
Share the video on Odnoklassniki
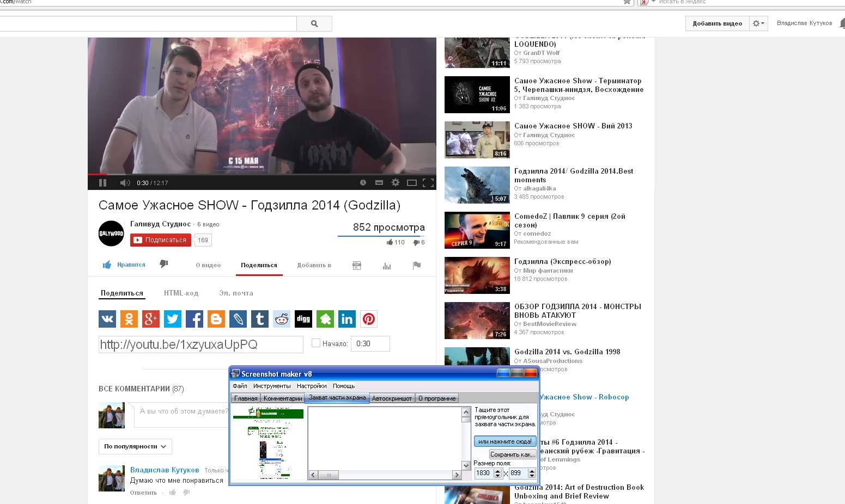tap(129, 319)
